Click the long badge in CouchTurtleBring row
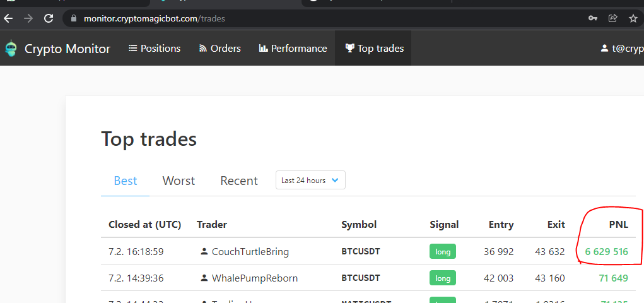 point(443,251)
